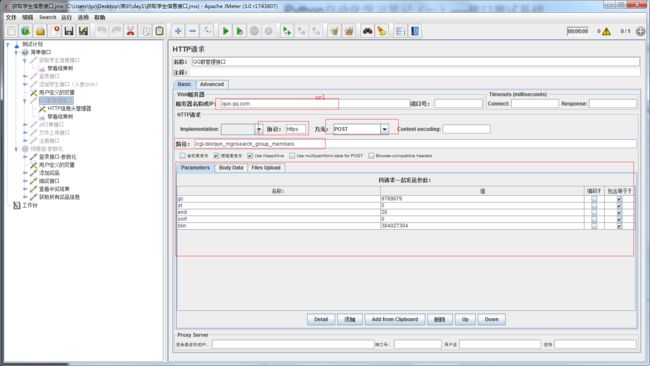The width and height of the screenshot is (650, 366).
Task: Click the Reset Search brush icon
Action: (382, 31)
